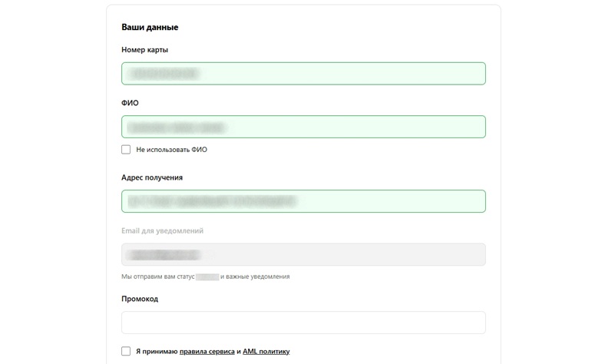This screenshot has width=595, height=364.
Task: Click the ФИО field label
Action: coord(130,103)
